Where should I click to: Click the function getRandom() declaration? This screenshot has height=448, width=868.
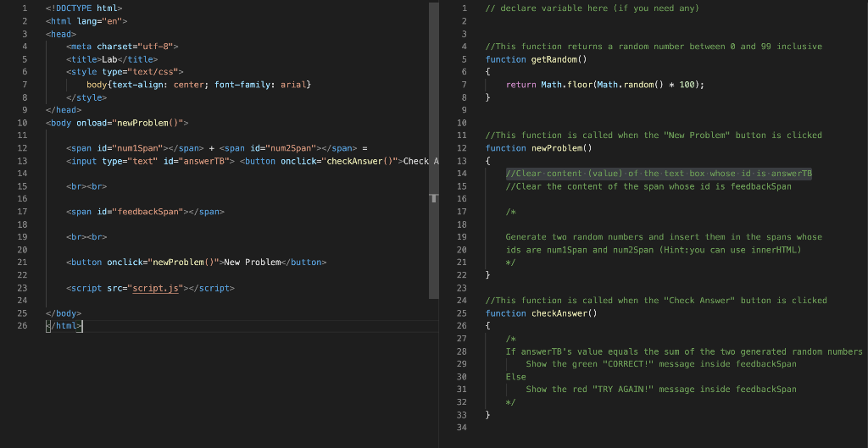click(536, 59)
